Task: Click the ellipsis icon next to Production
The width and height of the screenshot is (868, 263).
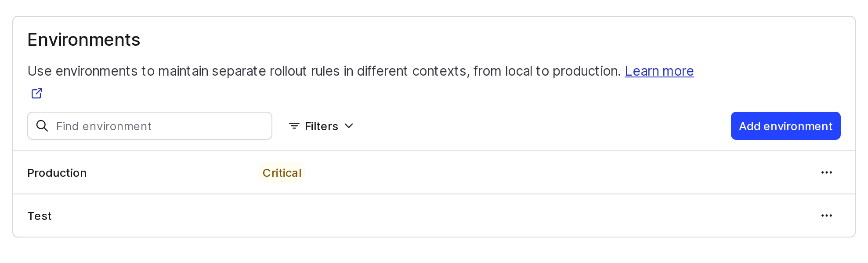Action: click(827, 172)
